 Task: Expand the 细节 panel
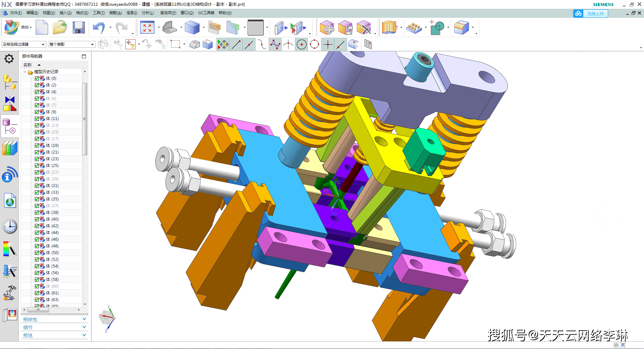coord(54,328)
